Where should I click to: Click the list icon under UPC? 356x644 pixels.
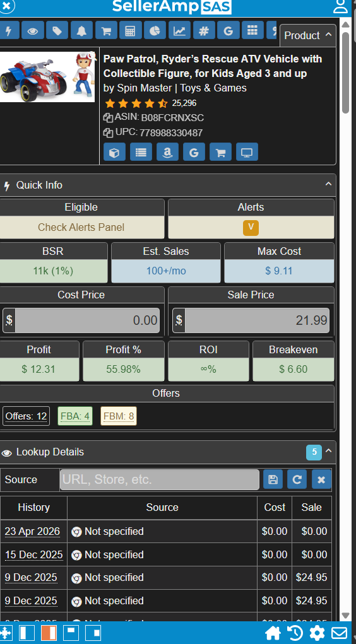(x=141, y=152)
